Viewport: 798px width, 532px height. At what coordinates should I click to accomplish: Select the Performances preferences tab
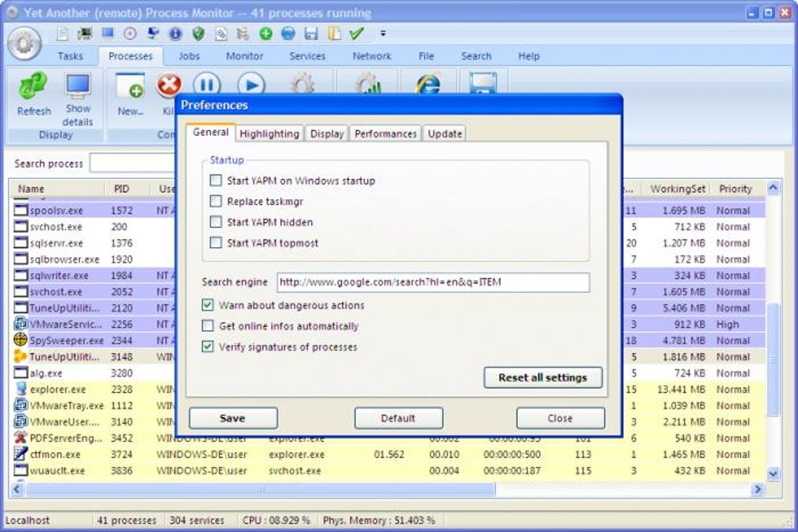tap(386, 134)
